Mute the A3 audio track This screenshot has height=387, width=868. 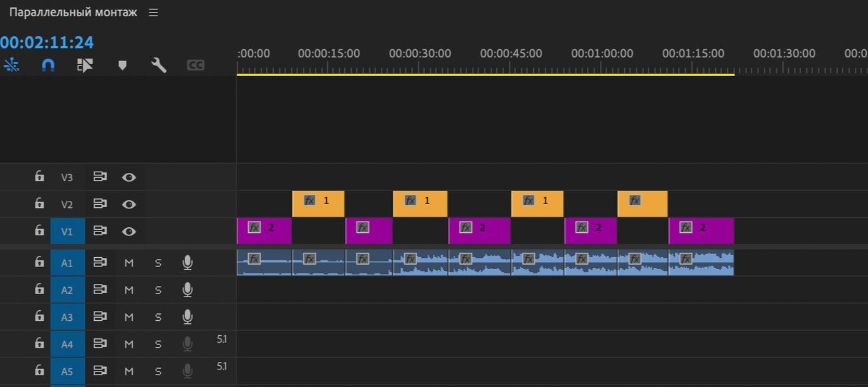point(129,317)
